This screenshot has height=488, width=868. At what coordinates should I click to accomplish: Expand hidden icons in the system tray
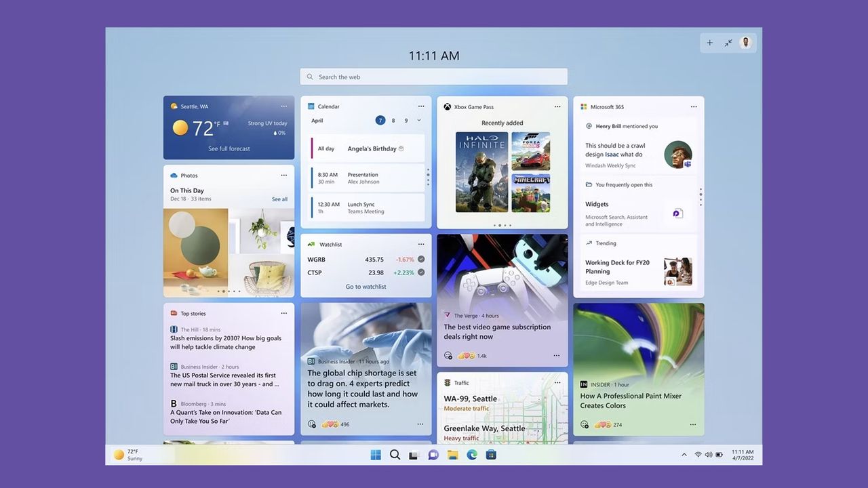coord(684,454)
